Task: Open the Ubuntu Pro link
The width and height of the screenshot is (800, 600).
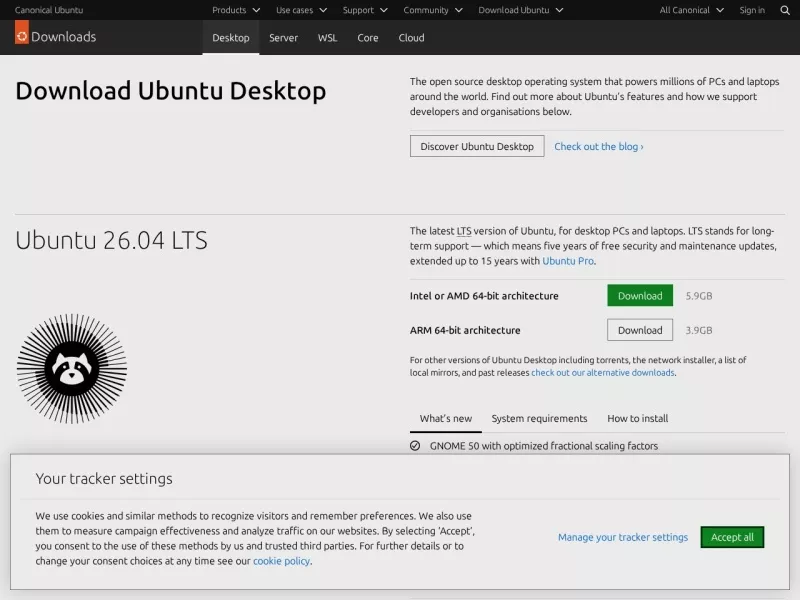Action: (568, 261)
